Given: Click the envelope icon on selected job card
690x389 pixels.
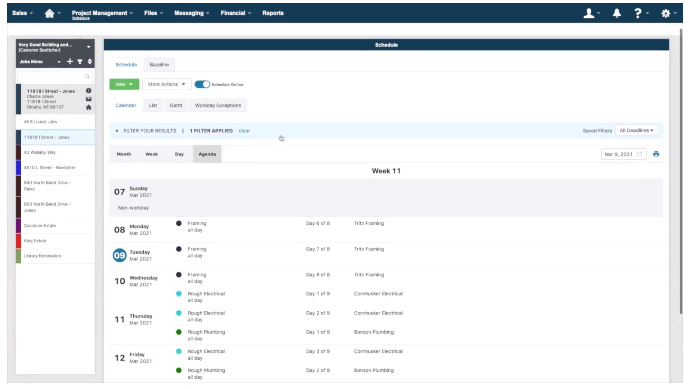Looking at the screenshot, I should pos(88,99).
